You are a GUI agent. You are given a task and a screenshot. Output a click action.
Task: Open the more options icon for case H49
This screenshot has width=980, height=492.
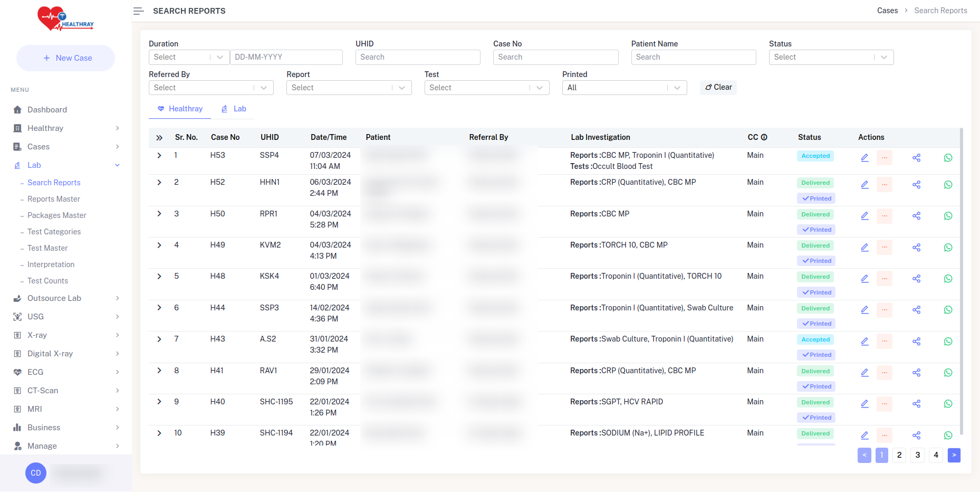click(x=885, y=247)
